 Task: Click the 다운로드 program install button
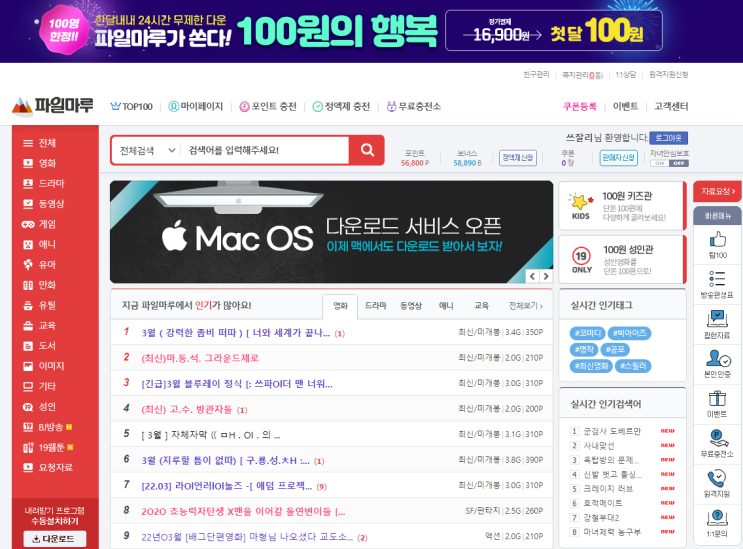54,539
